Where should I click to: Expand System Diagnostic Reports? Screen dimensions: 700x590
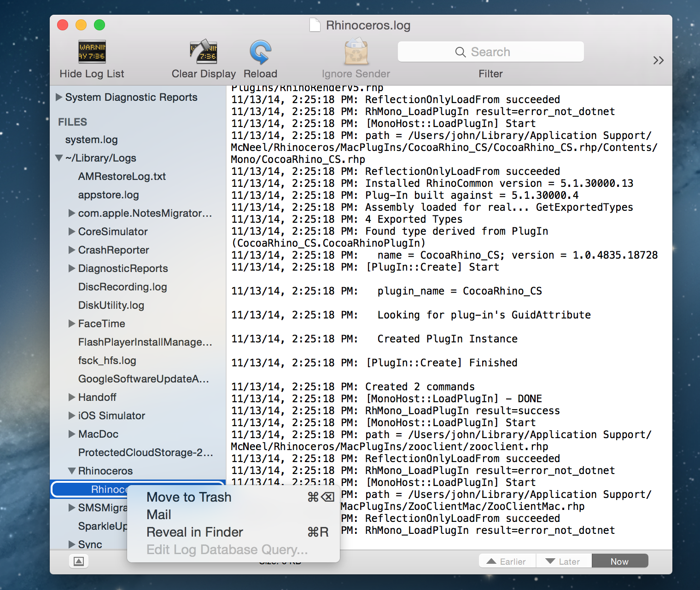[59, 97]
